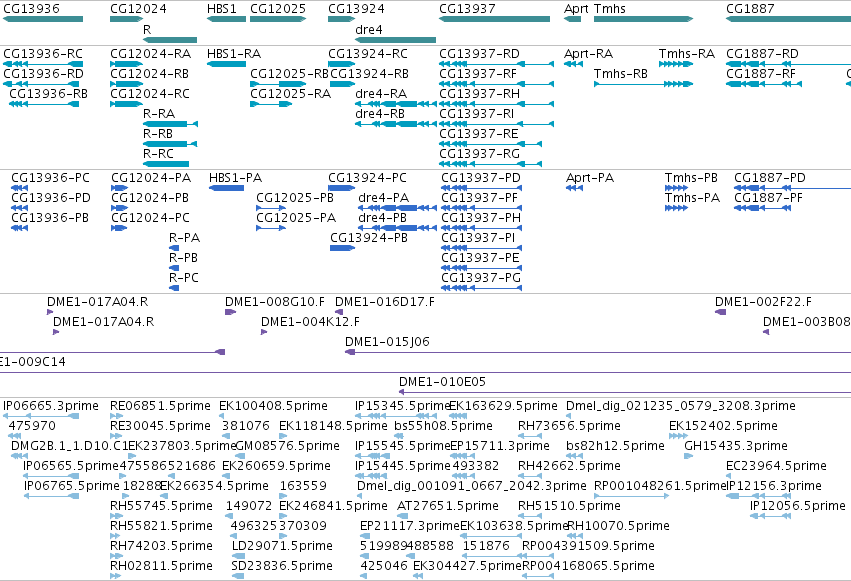Click the Aprt gene label
The width and height of the screenshot is (851, 581).
coord(576,9)
